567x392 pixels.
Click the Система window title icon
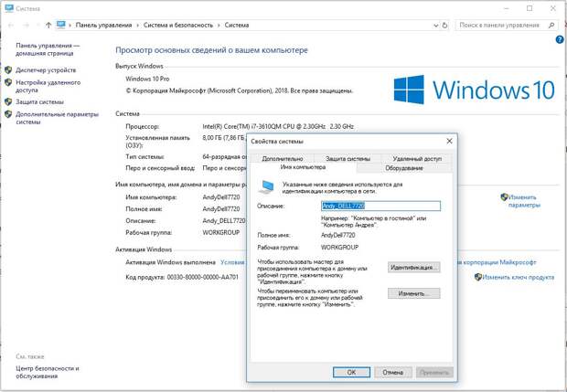(x=9, y=8)
